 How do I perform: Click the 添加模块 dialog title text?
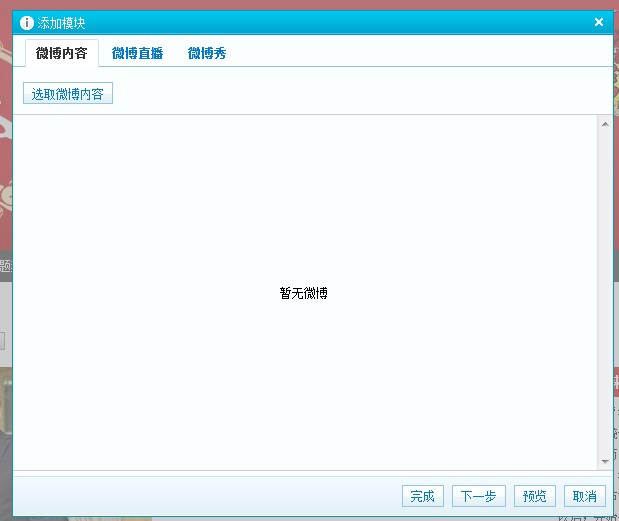62,23
